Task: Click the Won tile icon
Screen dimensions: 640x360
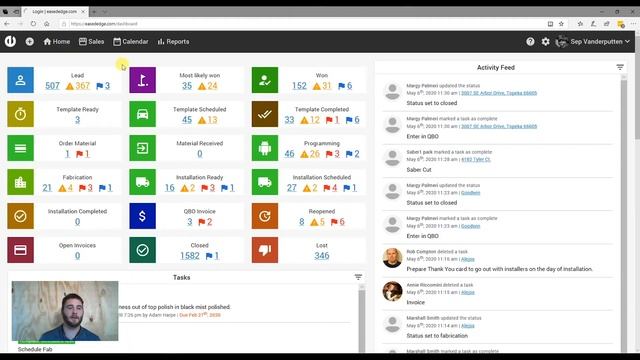Action: pyautogui.click(x=265, y=80)
